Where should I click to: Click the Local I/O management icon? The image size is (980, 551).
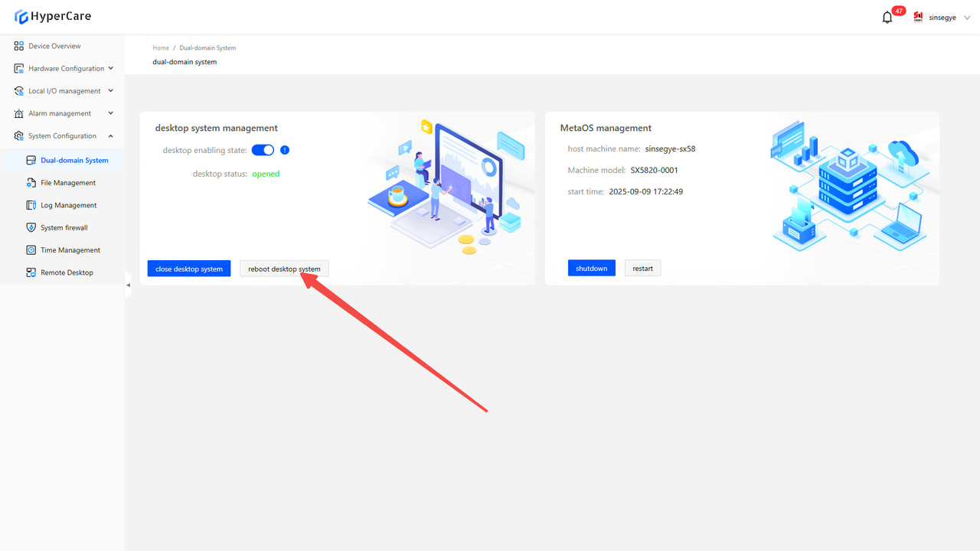pyautogui.click(x=19, y=91)
